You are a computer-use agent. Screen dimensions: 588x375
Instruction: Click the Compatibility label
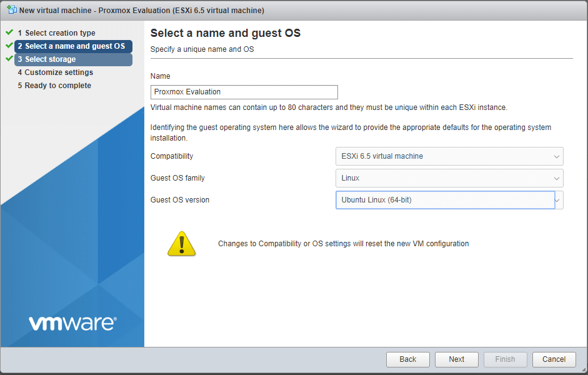point(172,156)
